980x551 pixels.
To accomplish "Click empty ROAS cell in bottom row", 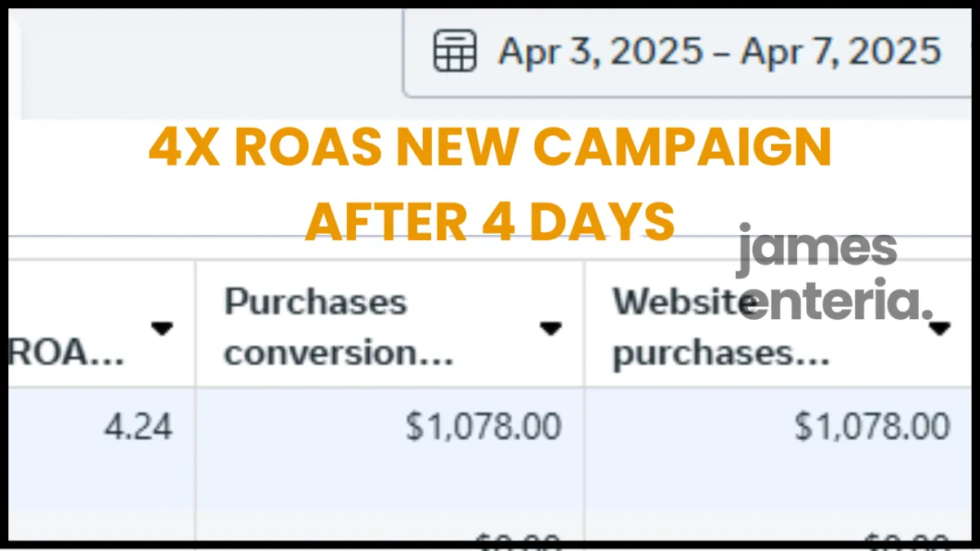I will coord(101,527).
